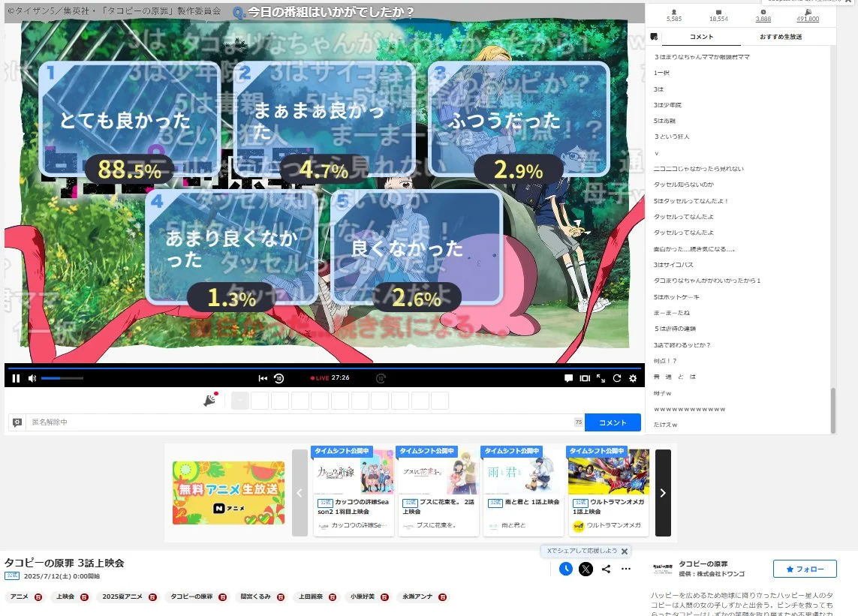Image resolution: width=858 pixels, height=616 pixels.
Task: Open the 上映会 tag
Action: 65,596
